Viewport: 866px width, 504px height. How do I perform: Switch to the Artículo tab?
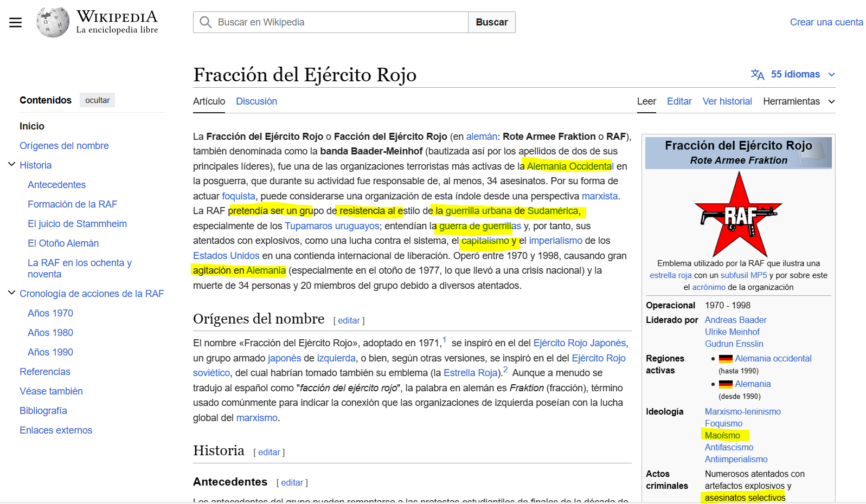point(209,101)
